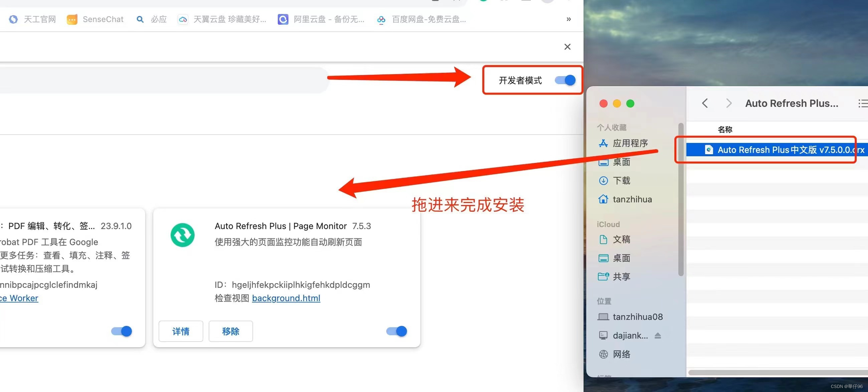Image resolution: width=868 pixels, height=392 pixels.
Task: Go back in Finder window
Action: click(x=704, y=103)
